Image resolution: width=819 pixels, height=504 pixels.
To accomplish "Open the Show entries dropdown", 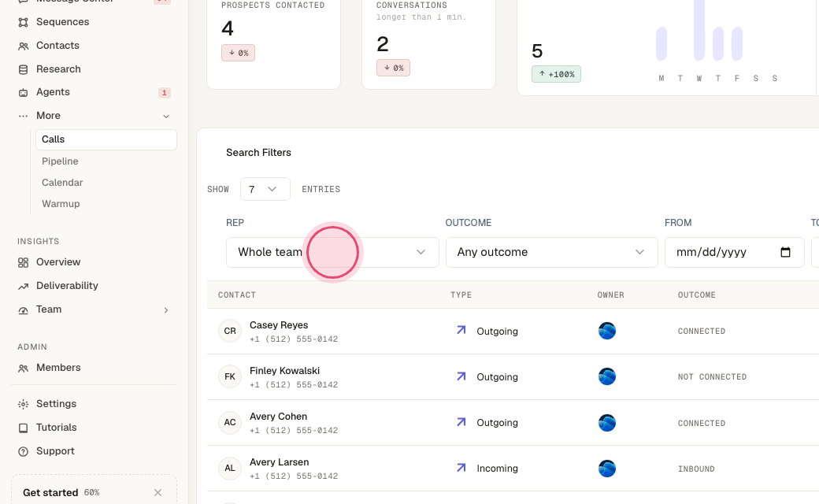I will [265, 189].
